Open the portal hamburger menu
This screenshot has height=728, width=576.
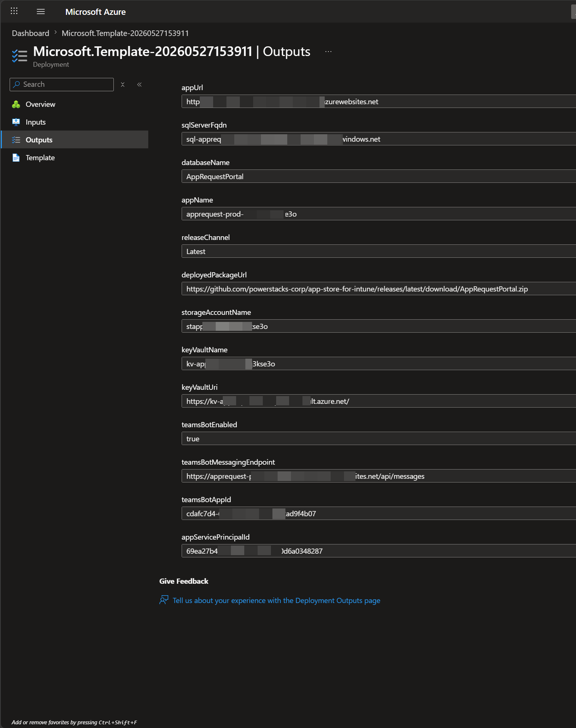tap(41, 11)
